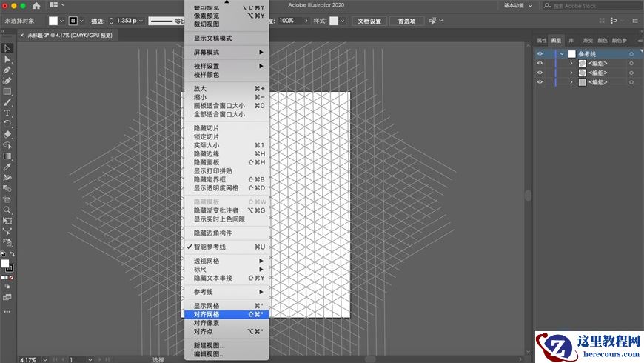Toggle visibility of the third <编组> sublayer

pos(540,82)
